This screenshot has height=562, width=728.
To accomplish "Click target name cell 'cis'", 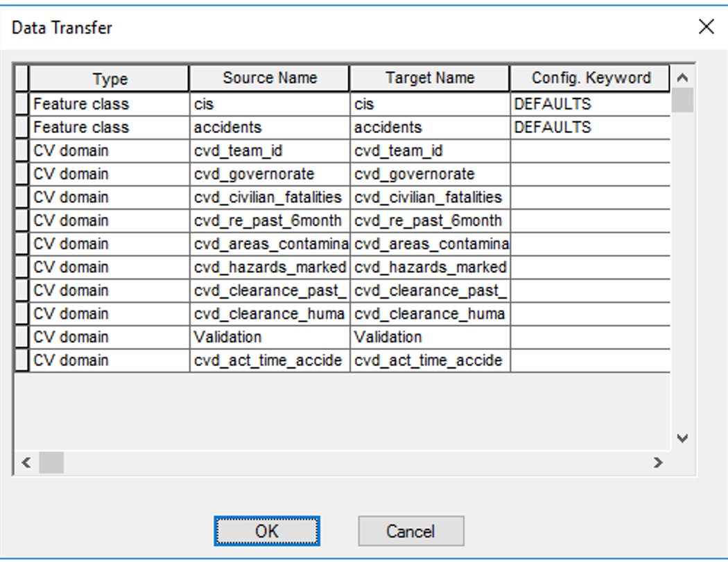I will click(430, 104).
